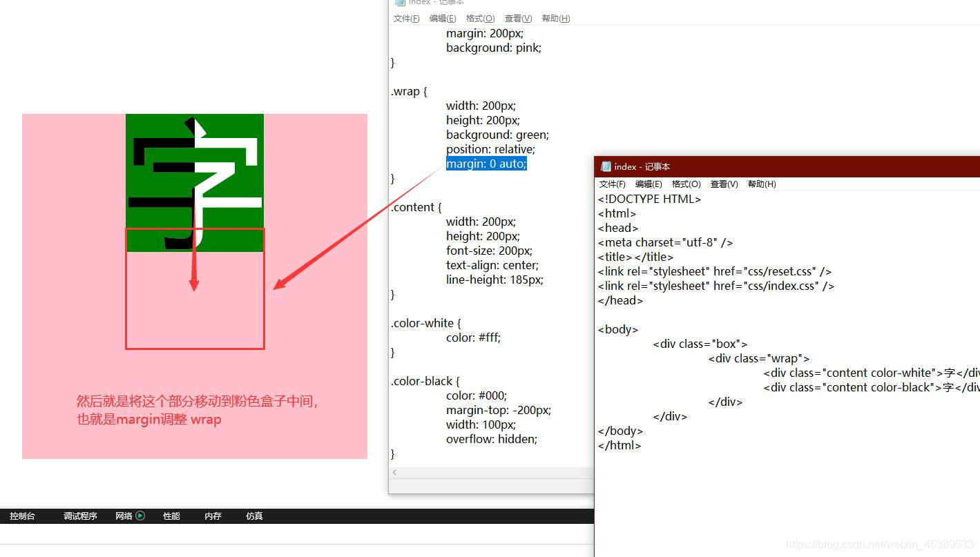Viewport: 980px width, 557px height.
Task: Click the '.content {' selector line
Action: tap(416, 207)
